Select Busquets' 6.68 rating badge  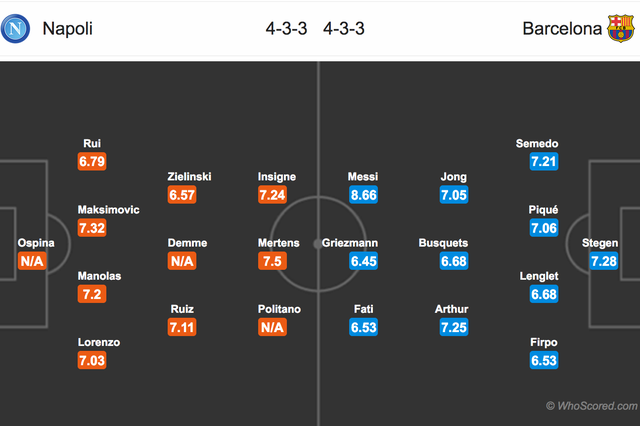pyautogui.click(x=453, y=262)
